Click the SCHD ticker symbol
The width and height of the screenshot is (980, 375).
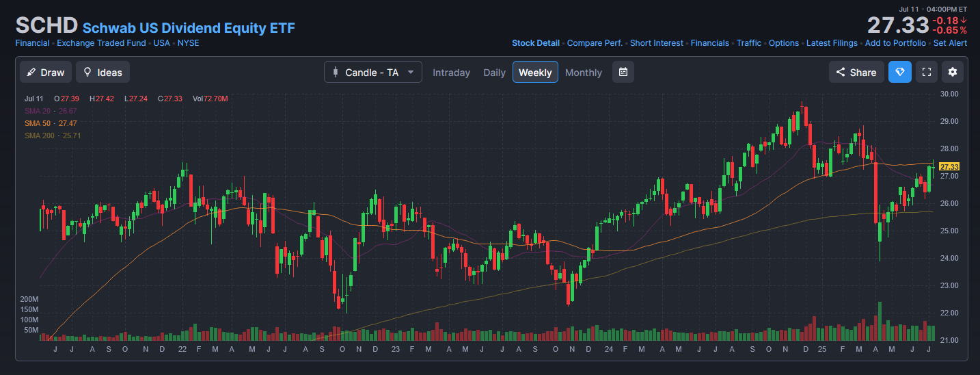tap(46, 25)
